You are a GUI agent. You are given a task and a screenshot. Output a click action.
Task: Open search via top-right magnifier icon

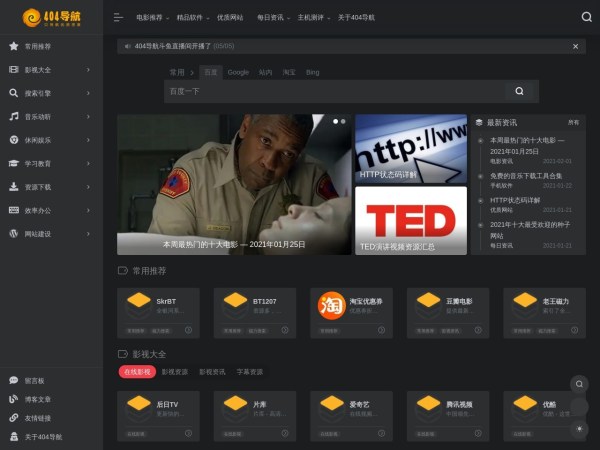coord(586,17)
